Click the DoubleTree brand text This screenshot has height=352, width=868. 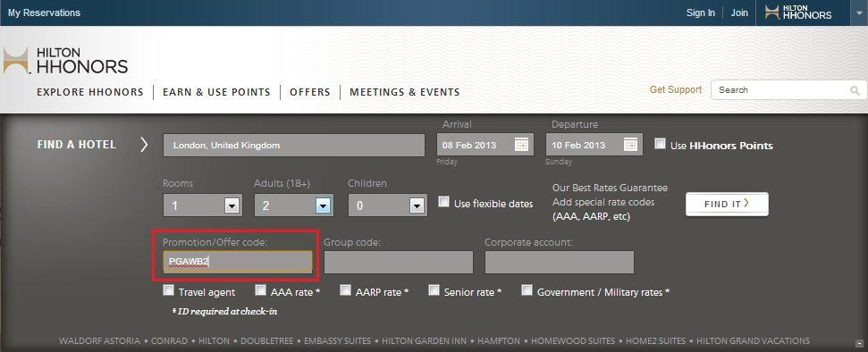point(266,341)
